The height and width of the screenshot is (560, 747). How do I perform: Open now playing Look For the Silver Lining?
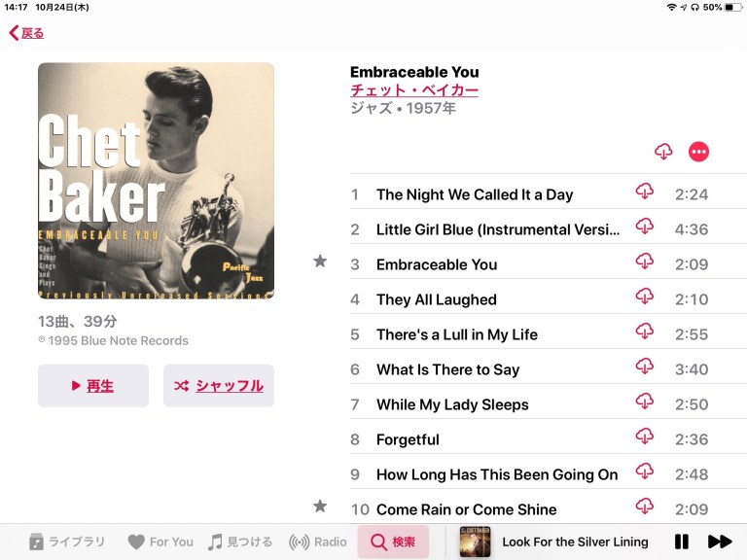[x=575, y=542]
